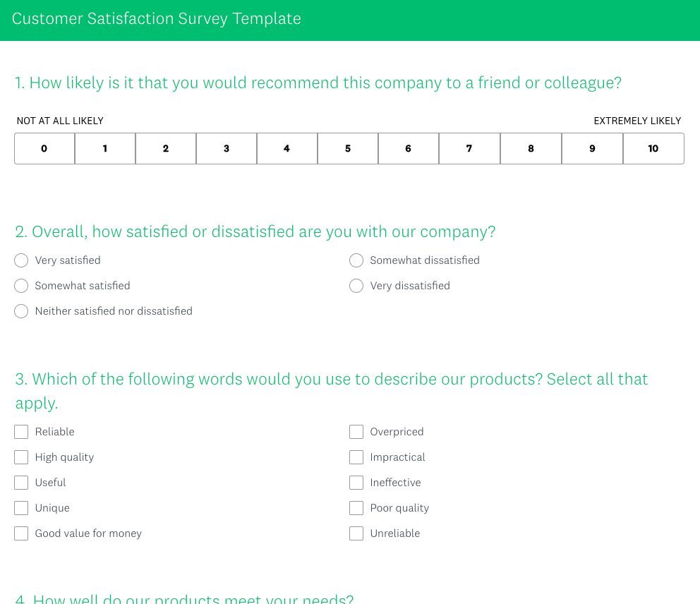This screenshot has height=604, width=700.
Task: Tick the Unreliable checkbox
Action: pyautogui.click(x=356, y=533)
